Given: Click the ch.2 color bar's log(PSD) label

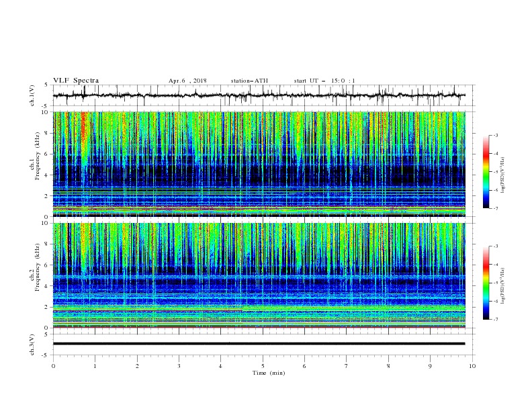Looking at the screenshot, I should point(502,286).
